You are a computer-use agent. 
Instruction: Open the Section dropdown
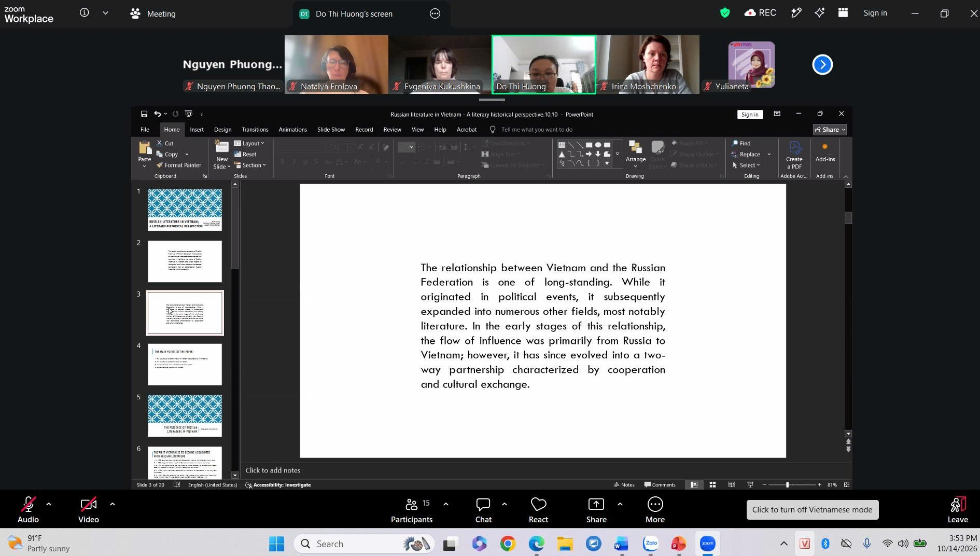pyautogui.click(x=250, y=165)
